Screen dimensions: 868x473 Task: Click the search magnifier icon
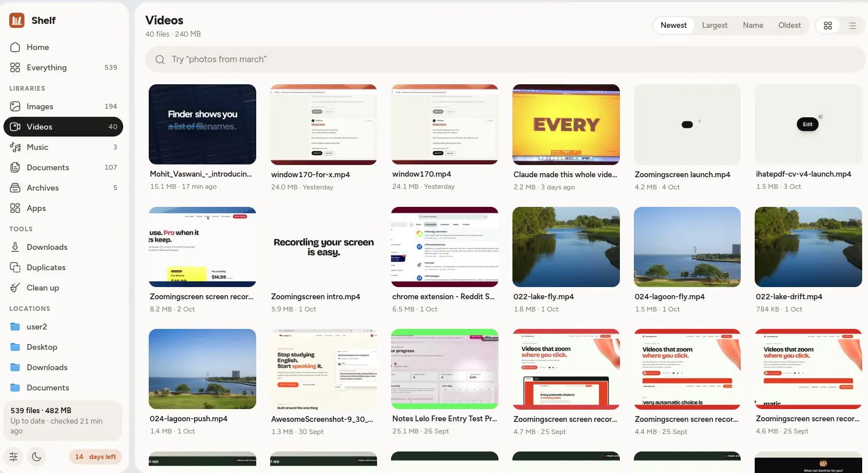tap(160, 59)
